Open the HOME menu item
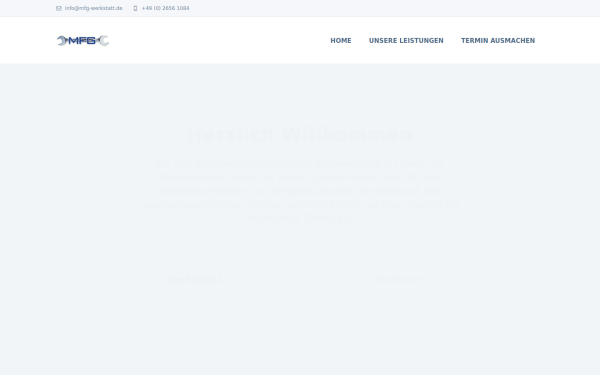Screen dimensions: 600x375 tap(341, 41)
